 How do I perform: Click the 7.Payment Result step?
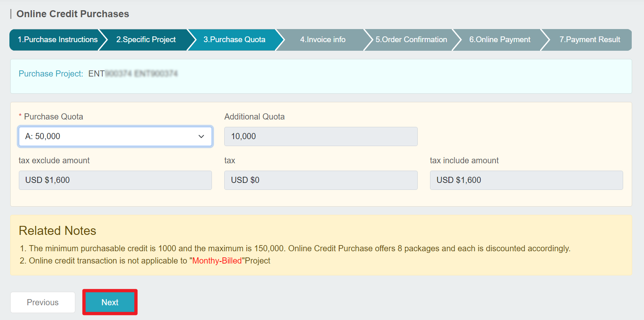pyautogui.click(x=590, y=40)
